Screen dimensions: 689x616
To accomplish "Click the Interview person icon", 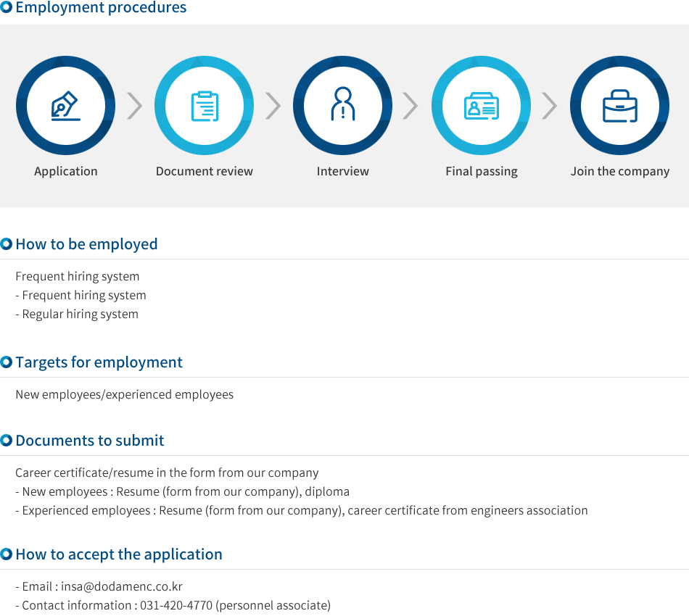I will (343, 104).
